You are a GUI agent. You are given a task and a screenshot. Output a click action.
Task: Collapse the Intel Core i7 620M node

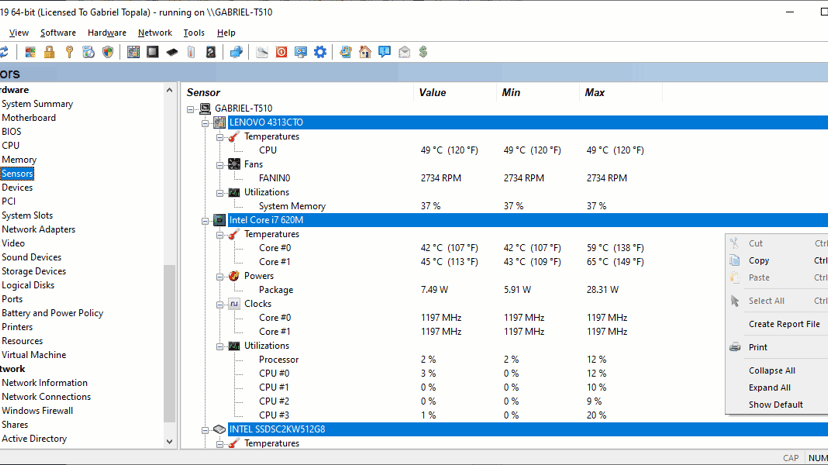205,221
